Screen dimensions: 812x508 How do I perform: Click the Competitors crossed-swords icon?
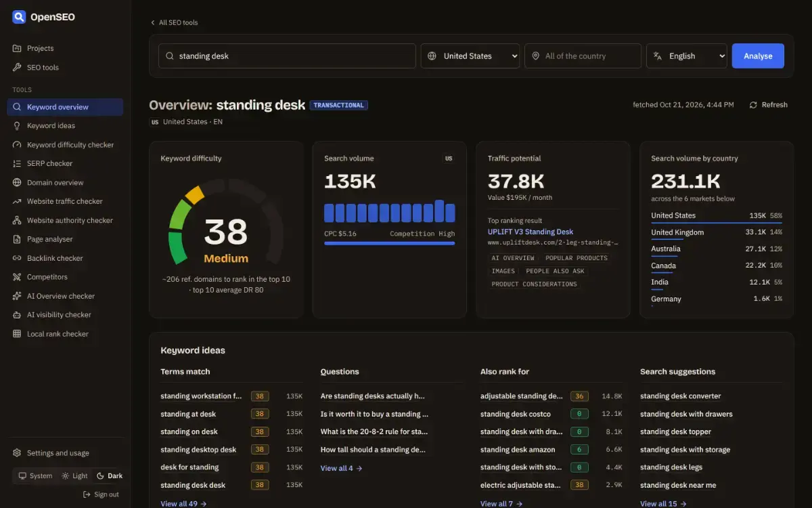17,277
